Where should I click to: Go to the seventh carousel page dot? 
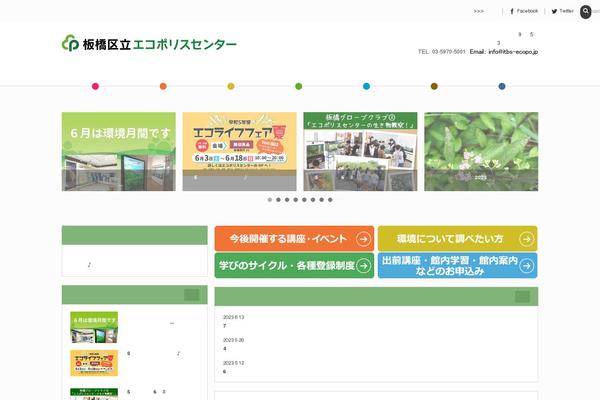321,200
